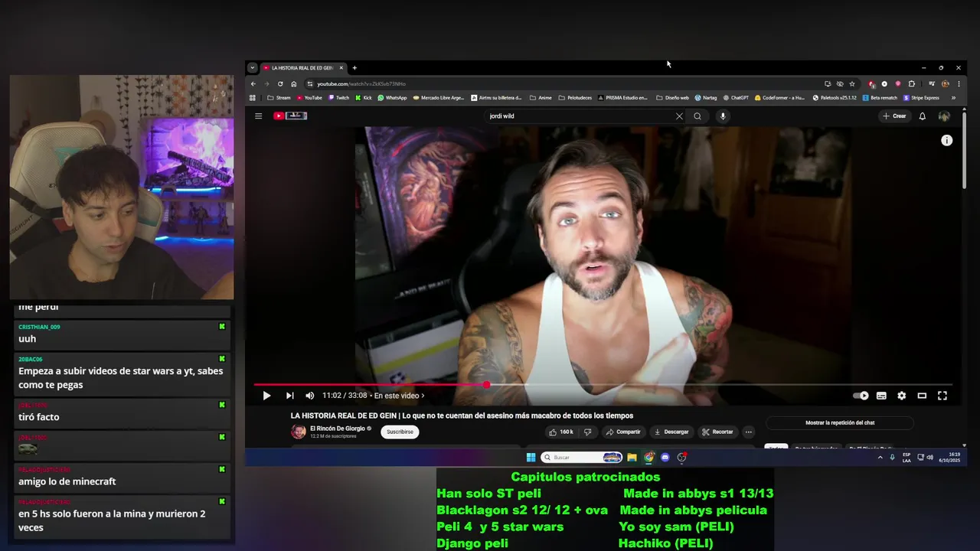Open Discord from the taskbar
This screenshot has width=980, height=551.
(x=665, y=458)
